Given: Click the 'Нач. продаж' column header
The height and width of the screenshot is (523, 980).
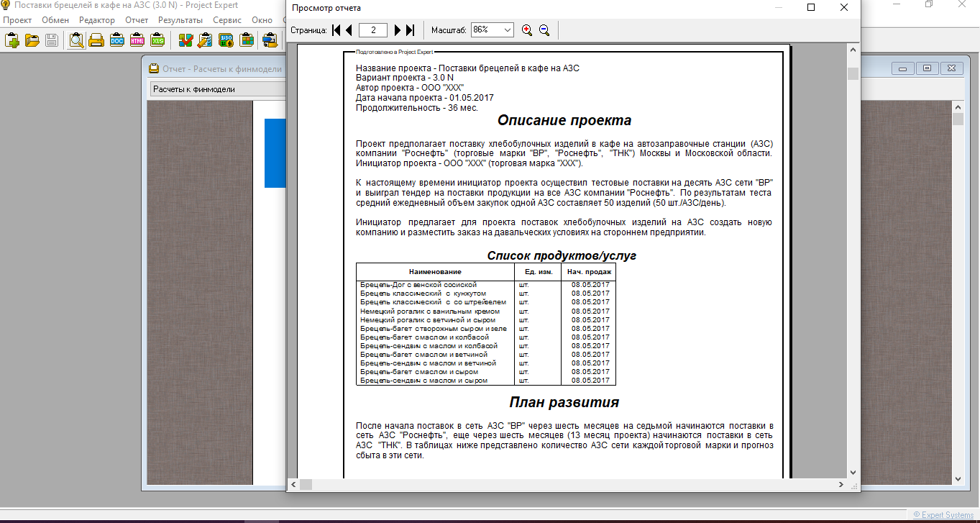Looking at the screenshot, I should pos(589,272).
